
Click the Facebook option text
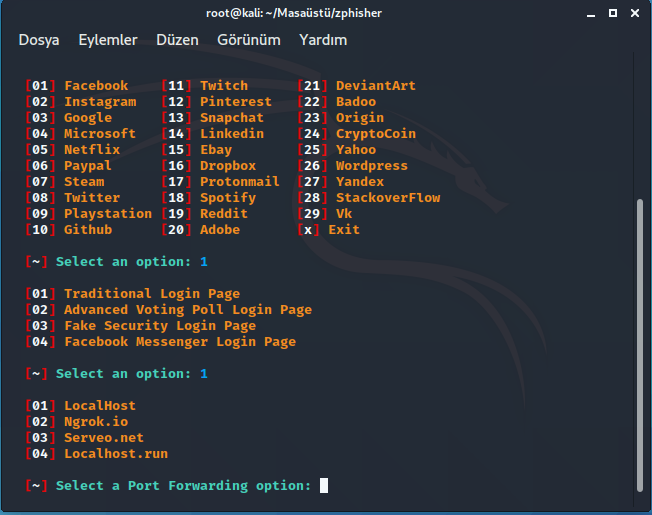[x=96, y=86]
